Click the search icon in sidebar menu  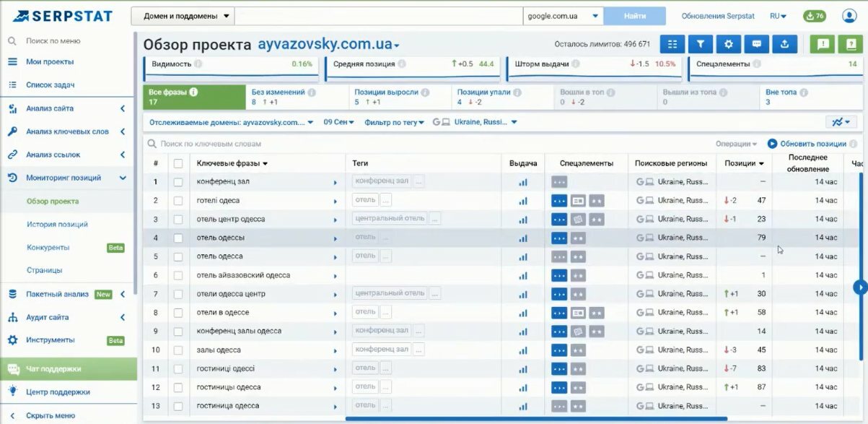click(x=12, y=41)
